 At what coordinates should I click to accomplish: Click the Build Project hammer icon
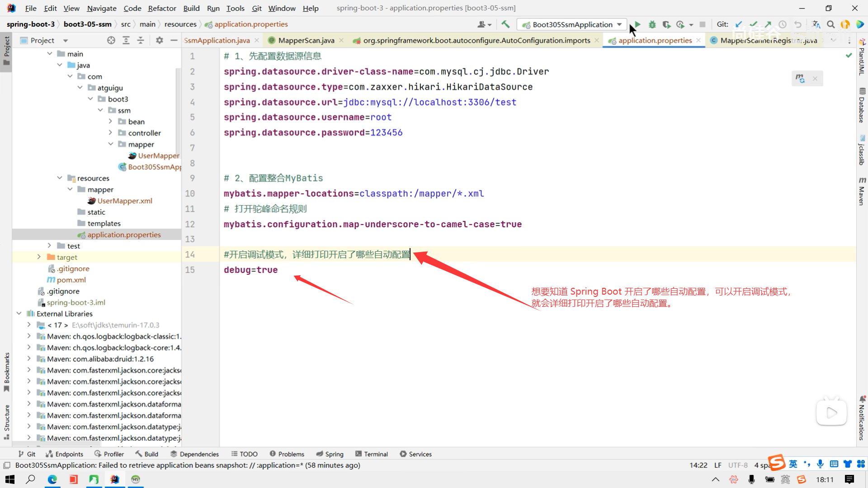505,24
